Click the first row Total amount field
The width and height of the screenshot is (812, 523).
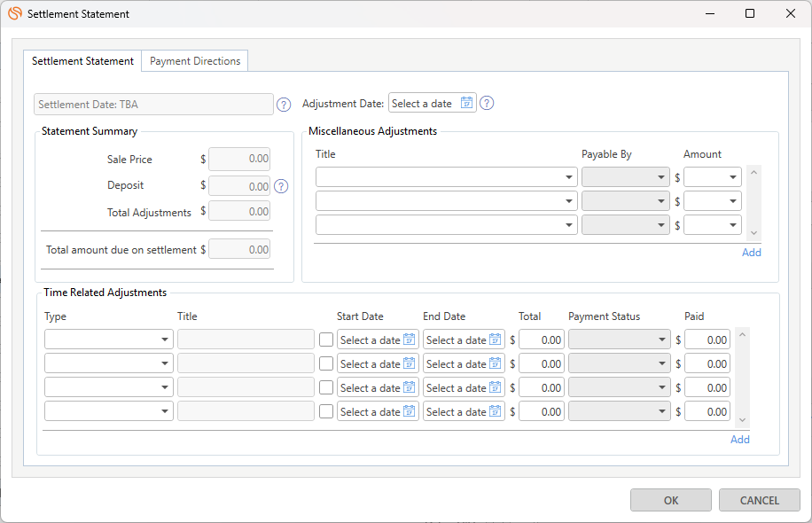tap(541, 340)
